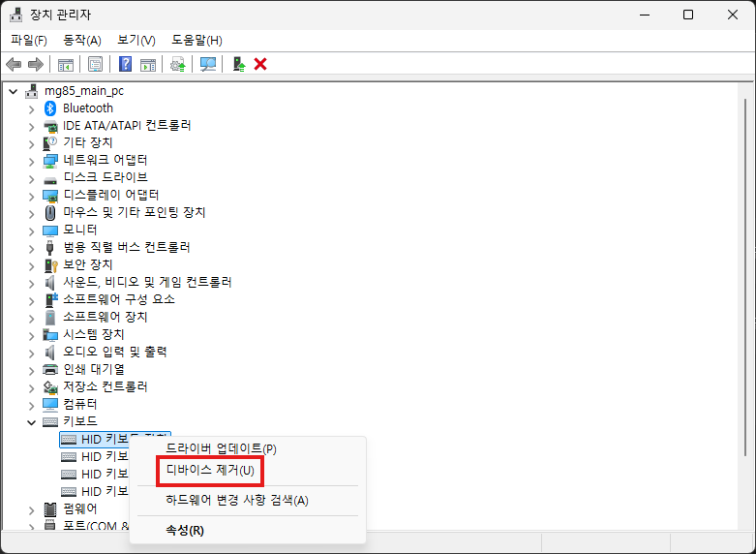Select the 소프트웨어 구성 요소 label

[x=119, y=299]
